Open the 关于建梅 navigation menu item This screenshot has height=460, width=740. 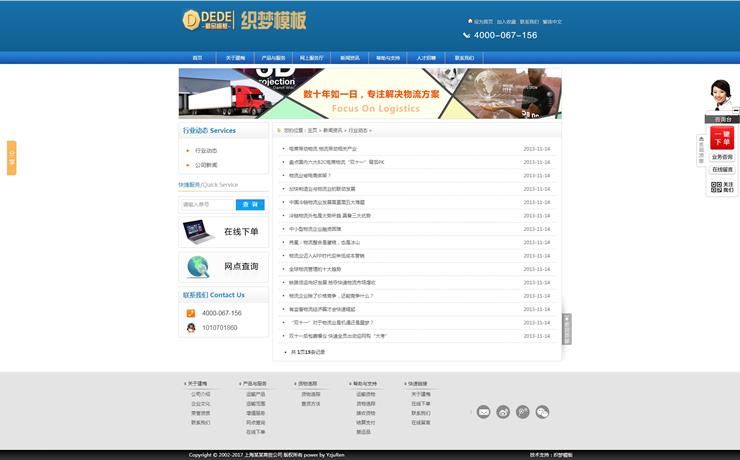coord(235,58)
